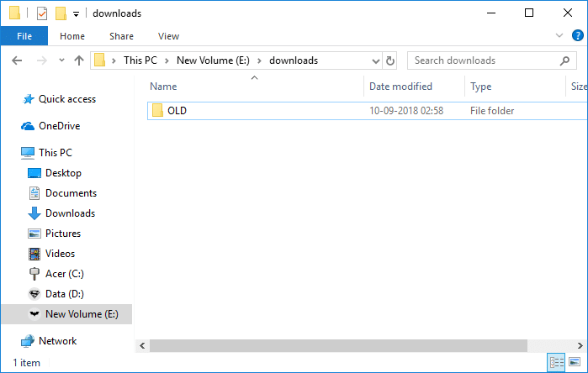Click the Properties checkmark icon in title bar

click(x=41, y=13)
